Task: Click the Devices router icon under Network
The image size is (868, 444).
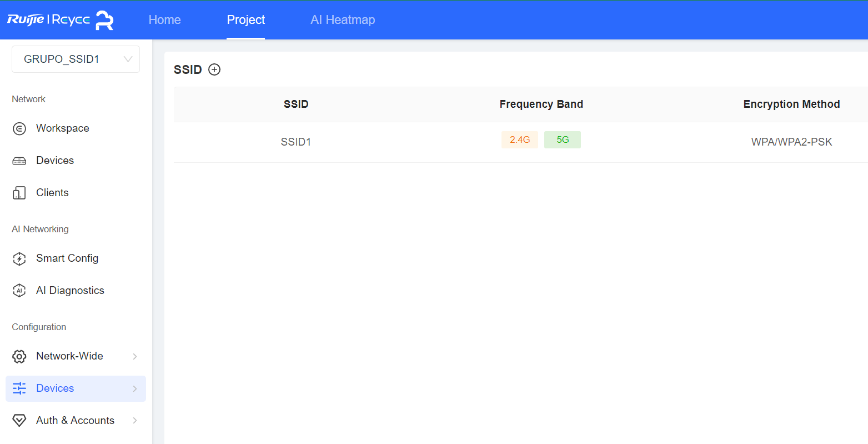Action: [x=19, y=161]
